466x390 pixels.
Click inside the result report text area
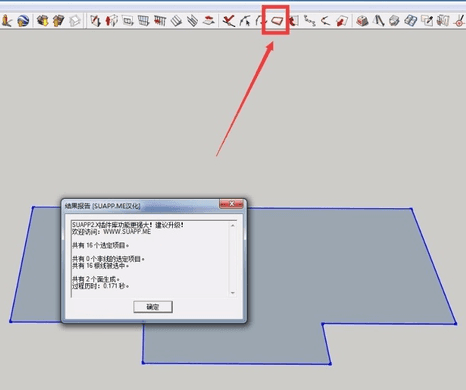point(150,259)
